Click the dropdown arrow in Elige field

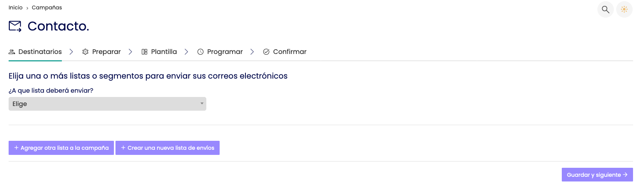[x=202, y=104]
